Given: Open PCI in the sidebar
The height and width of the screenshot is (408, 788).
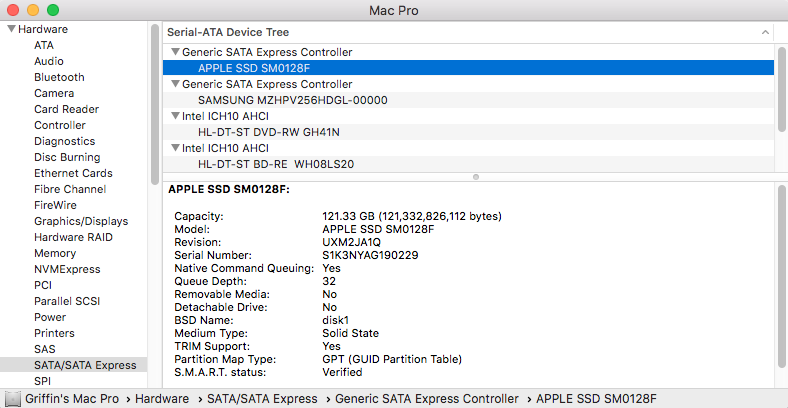Looking at the screenshot, I should click(x=43, y=285).
